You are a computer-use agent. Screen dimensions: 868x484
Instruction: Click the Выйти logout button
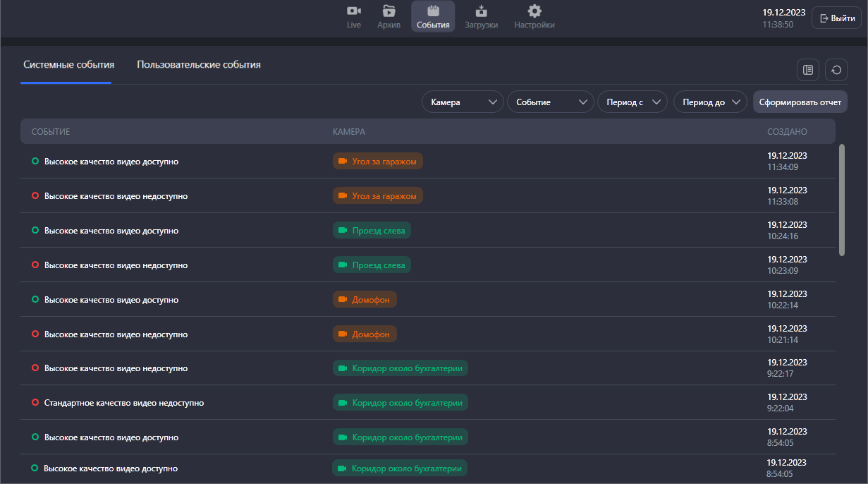click(x=836, y=18)
